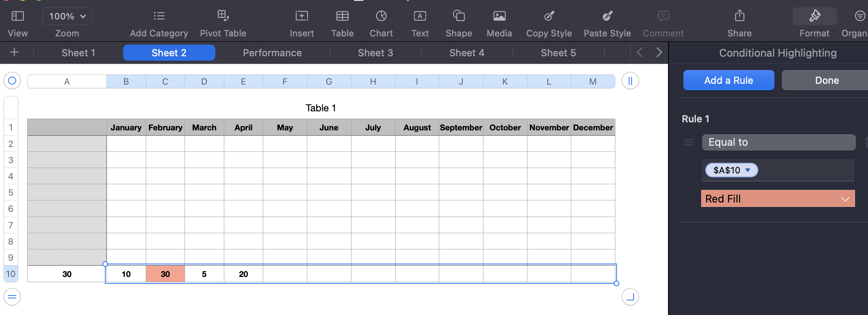Click the Add Category icon

point(159,16)
